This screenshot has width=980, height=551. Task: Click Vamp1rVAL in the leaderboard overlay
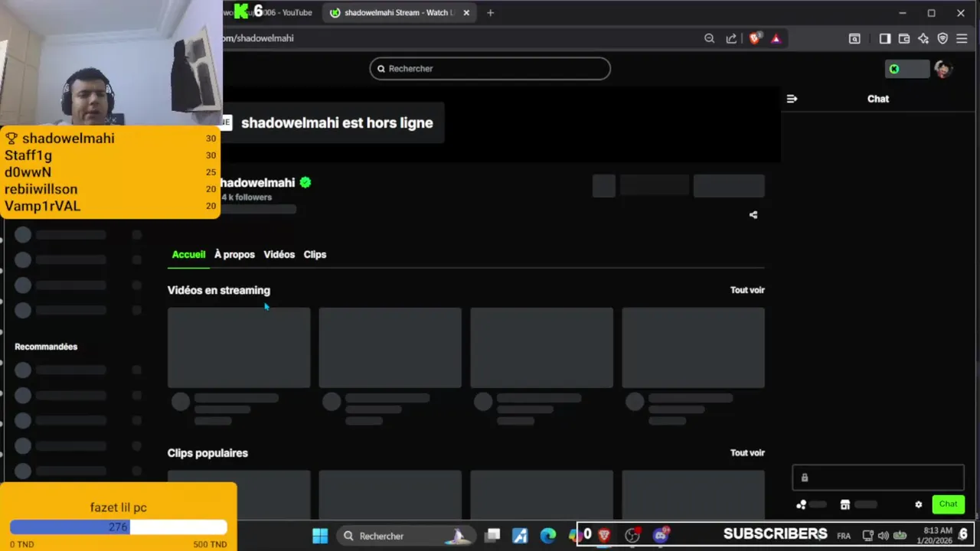click(42, 206)
